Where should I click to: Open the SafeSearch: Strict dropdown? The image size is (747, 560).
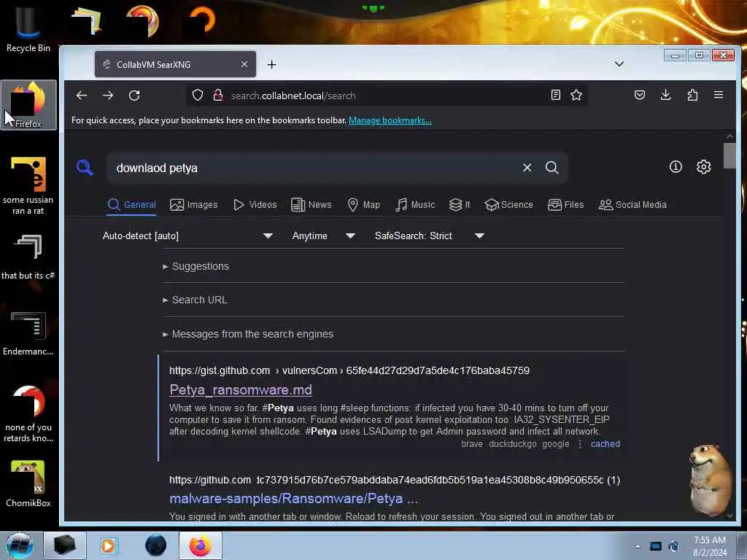(429, 236)
